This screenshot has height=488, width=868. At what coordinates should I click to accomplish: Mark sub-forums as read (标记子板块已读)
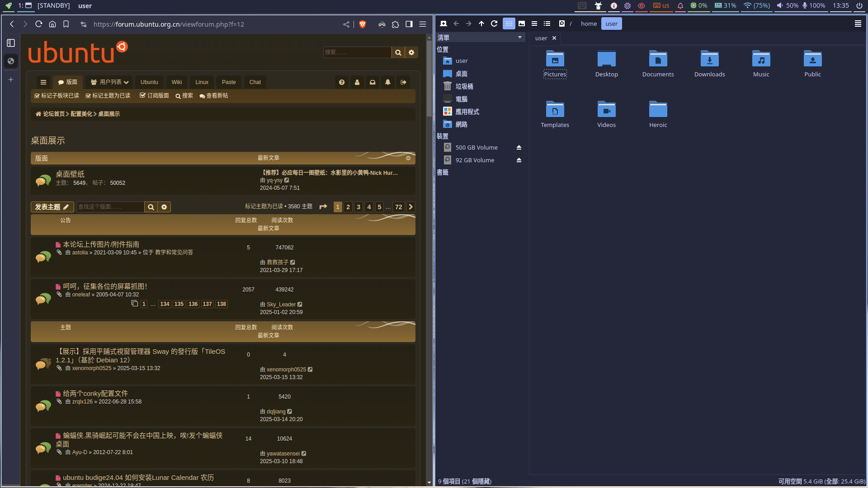coord(57,96)
